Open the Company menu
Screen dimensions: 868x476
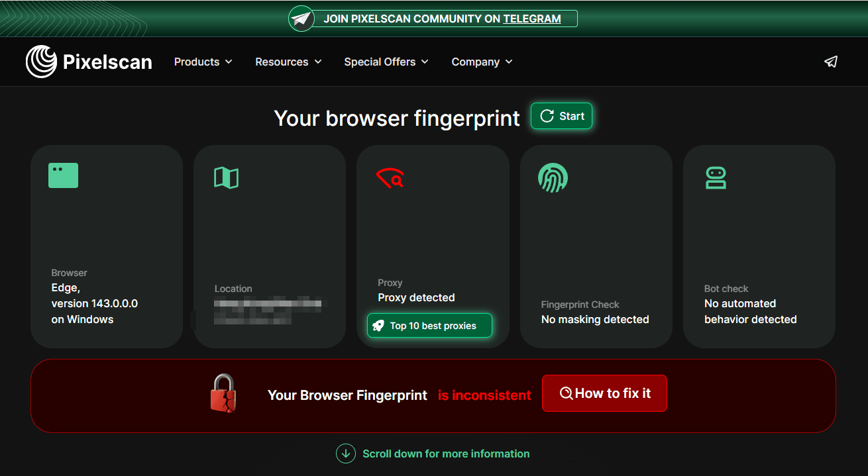pyautogui.click(x=482, y=62)
